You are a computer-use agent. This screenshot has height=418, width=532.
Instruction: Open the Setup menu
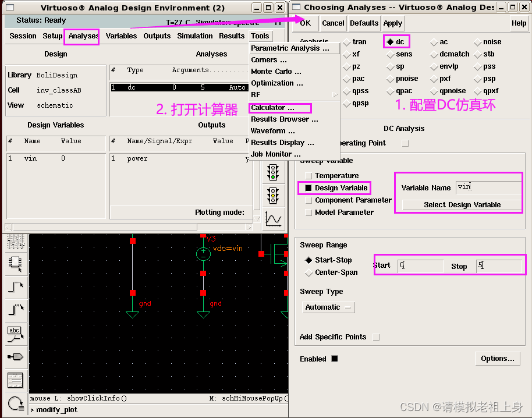point(52,36)
